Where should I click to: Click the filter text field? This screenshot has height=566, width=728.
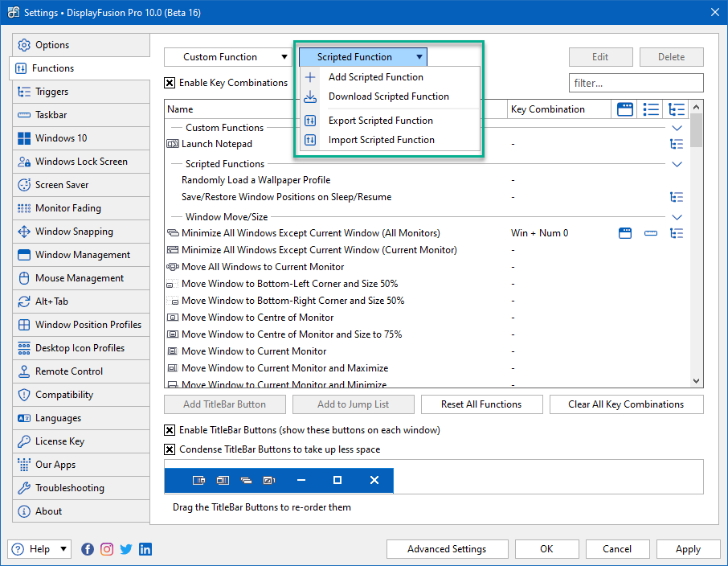(x=636, y=83)
